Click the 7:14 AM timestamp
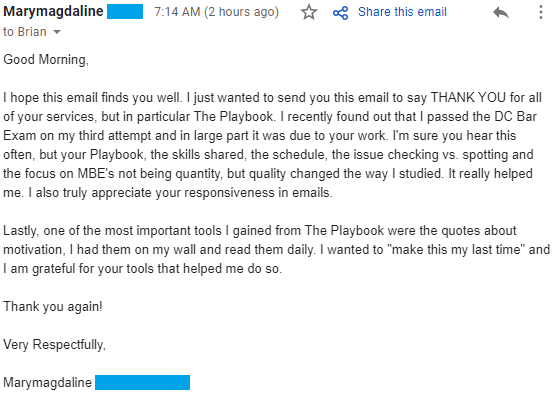This screenshot has width=554, height=394. click(216, 12)
